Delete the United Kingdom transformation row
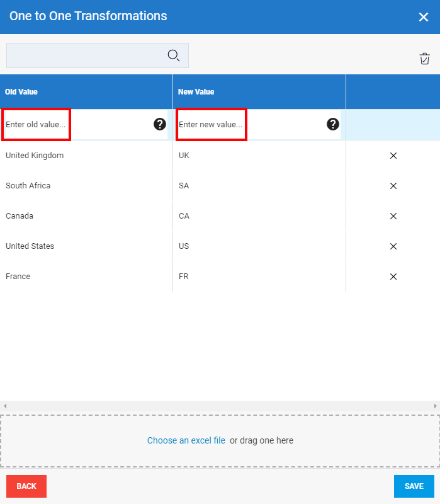 [393, 156]
